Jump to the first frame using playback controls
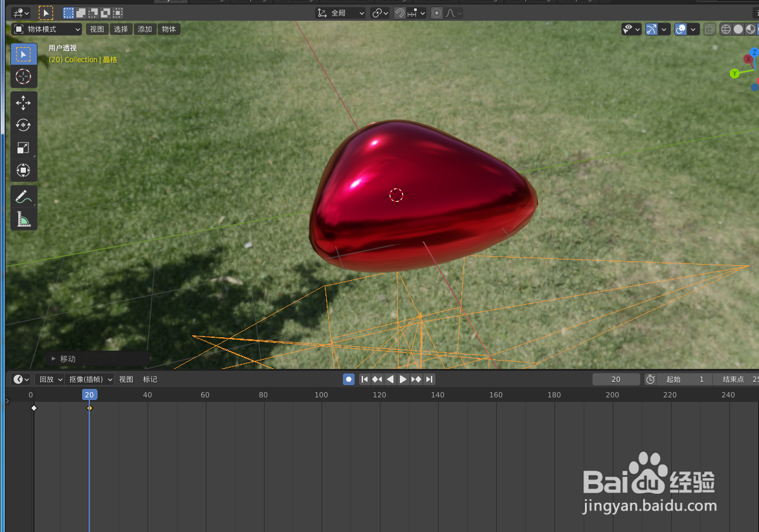Screen dimensions: 759x532 click(x=364, y=379)
